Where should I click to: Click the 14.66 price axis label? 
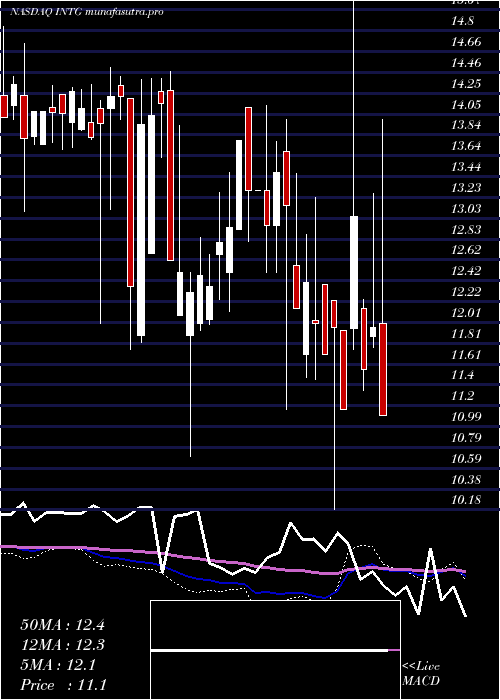pos(467,42)
